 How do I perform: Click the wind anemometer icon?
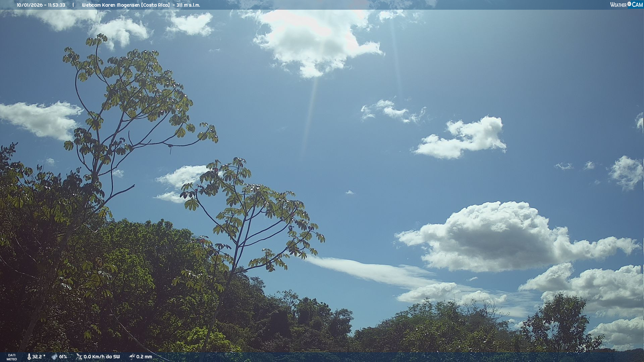[79, 357]
